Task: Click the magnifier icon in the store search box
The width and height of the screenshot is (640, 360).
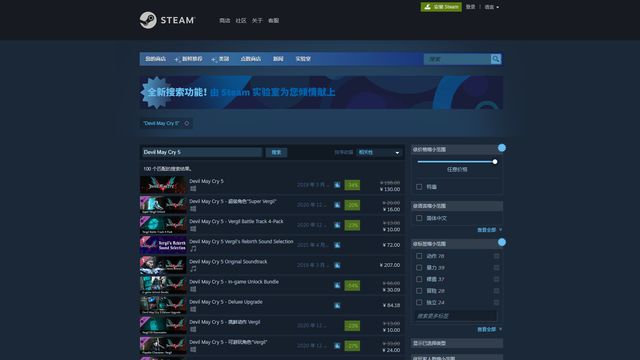Action: pos(496,59)
